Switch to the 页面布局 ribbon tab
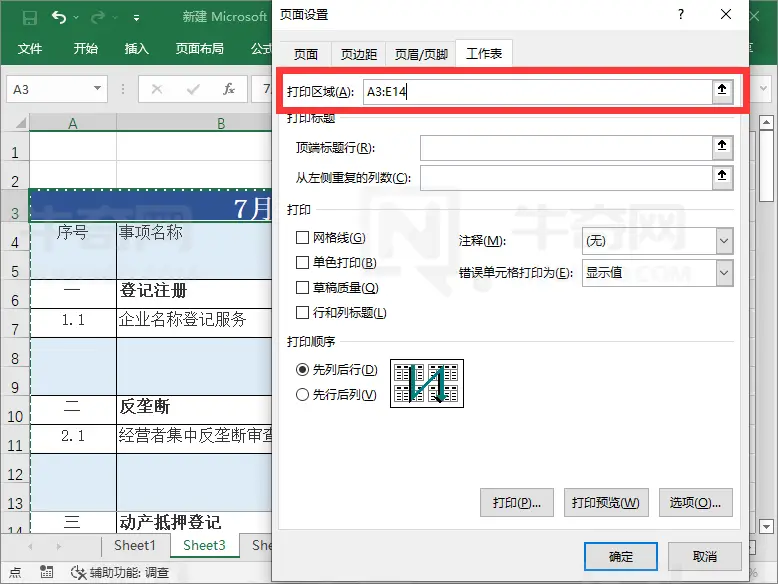The width and height of the screenshot is (778, 584). 199,49
